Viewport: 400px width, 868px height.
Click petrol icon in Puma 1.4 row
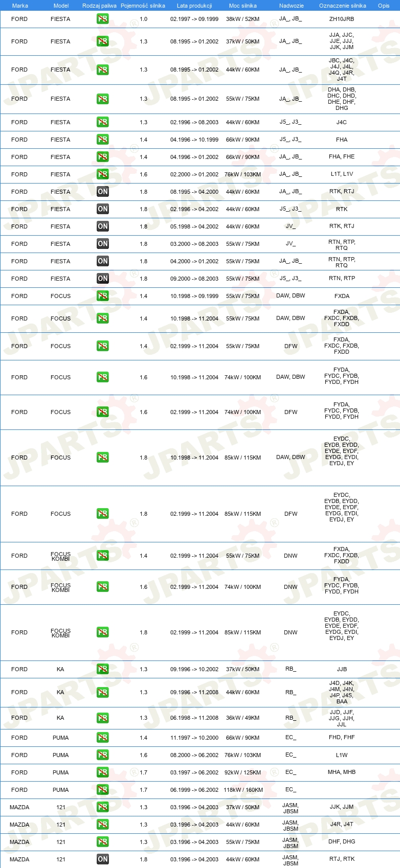[x=103, y=738]
